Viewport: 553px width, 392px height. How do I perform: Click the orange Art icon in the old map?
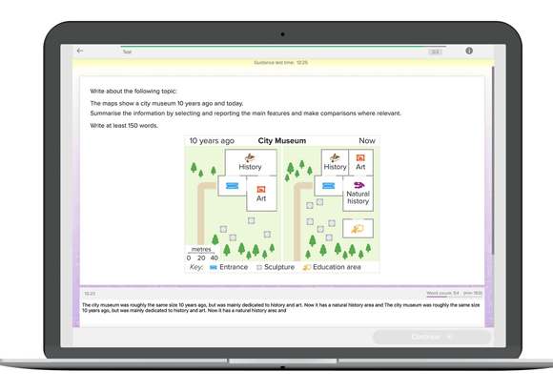click(x=261, y=189)
